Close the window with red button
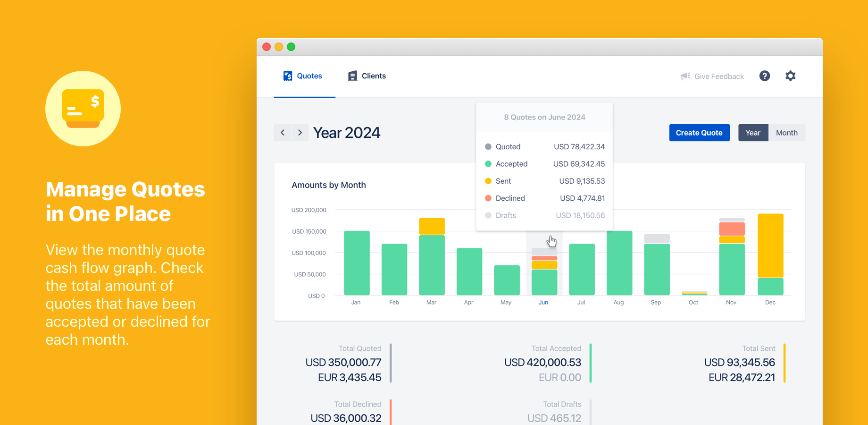Screen dimensions: 868x425 [267, 47]
